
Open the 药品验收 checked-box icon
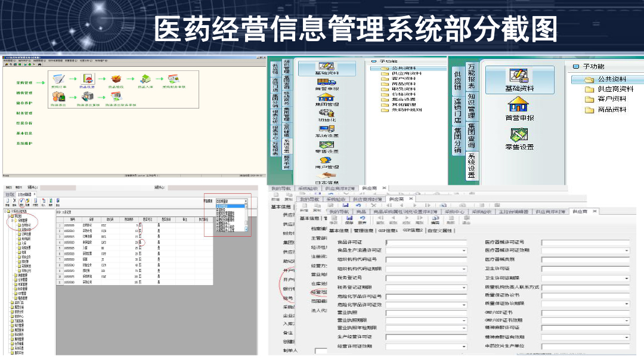[116, 79]
